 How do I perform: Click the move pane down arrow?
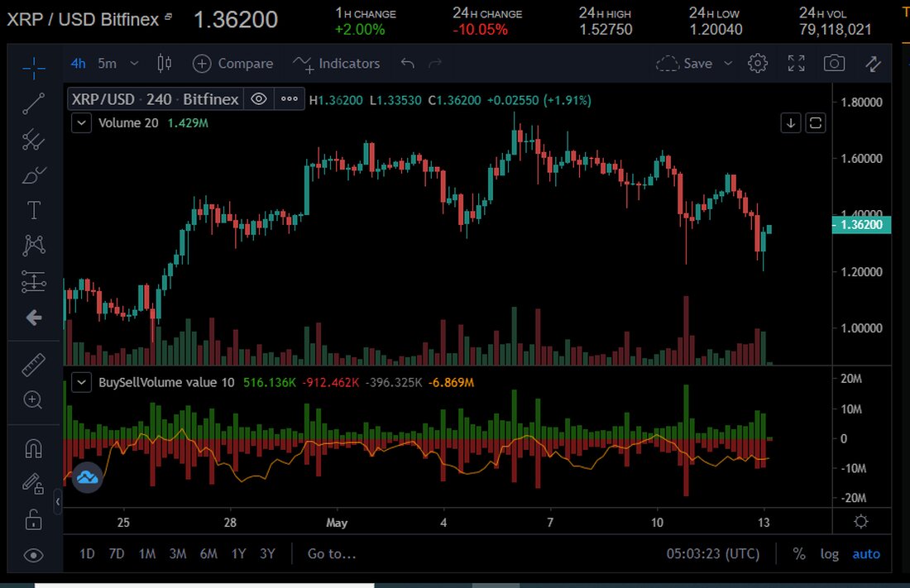[x=791, y=123]
